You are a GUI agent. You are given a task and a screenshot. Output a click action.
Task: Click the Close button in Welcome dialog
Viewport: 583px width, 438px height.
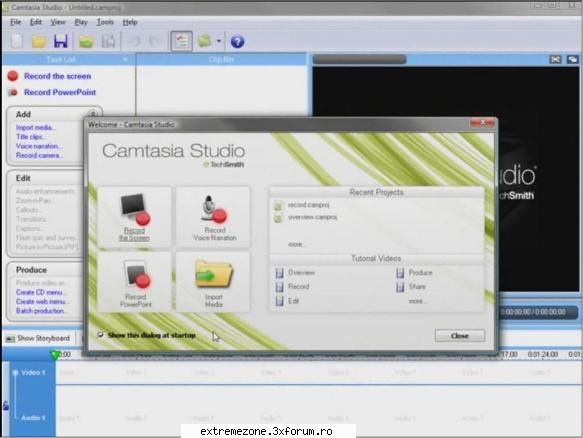(x=460, y=336)
